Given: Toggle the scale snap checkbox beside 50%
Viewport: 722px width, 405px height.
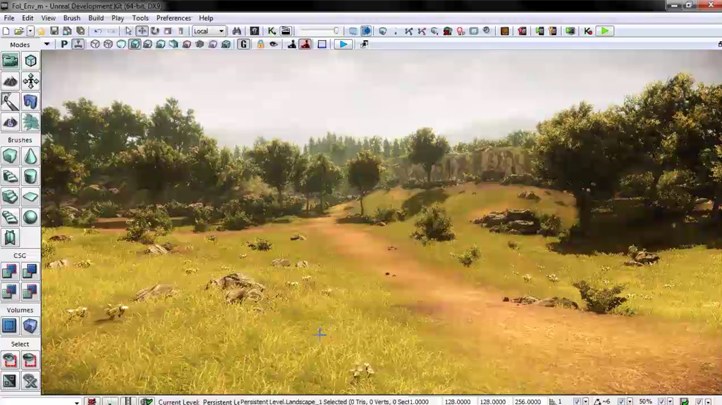Looking at the screenshot, I should 661,402.
